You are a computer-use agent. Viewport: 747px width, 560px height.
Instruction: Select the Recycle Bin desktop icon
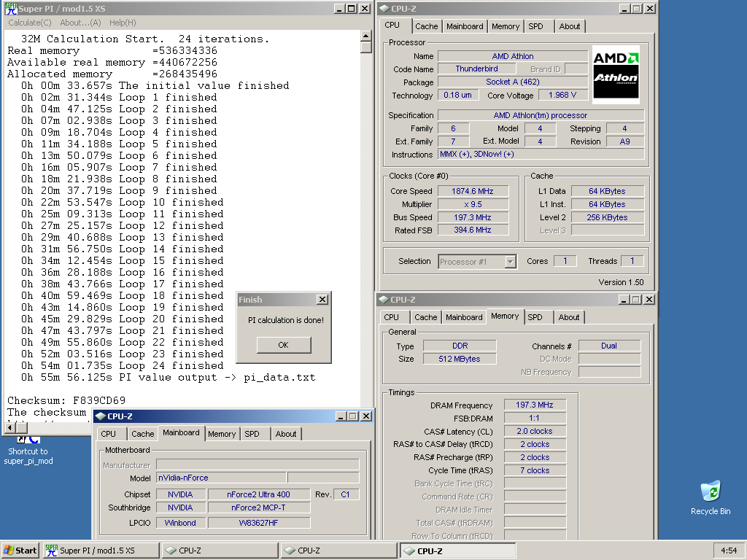click(711, 497)
